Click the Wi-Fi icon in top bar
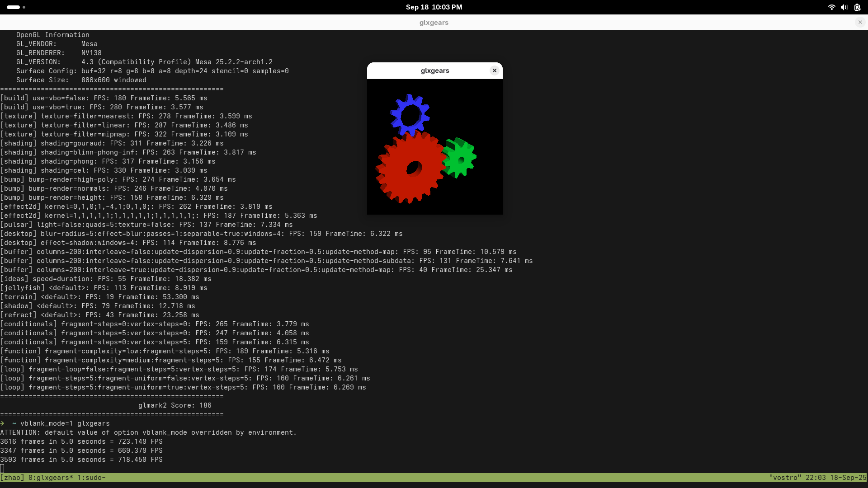This screenshot has height=488, width=868. pos(831,7)
